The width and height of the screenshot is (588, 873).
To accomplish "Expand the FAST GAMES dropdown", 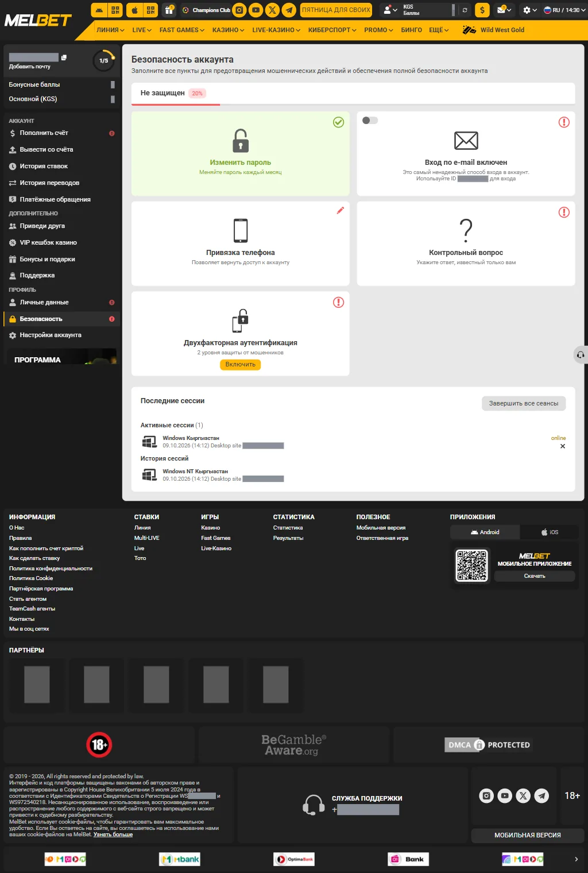I will [x=182, y=30].
